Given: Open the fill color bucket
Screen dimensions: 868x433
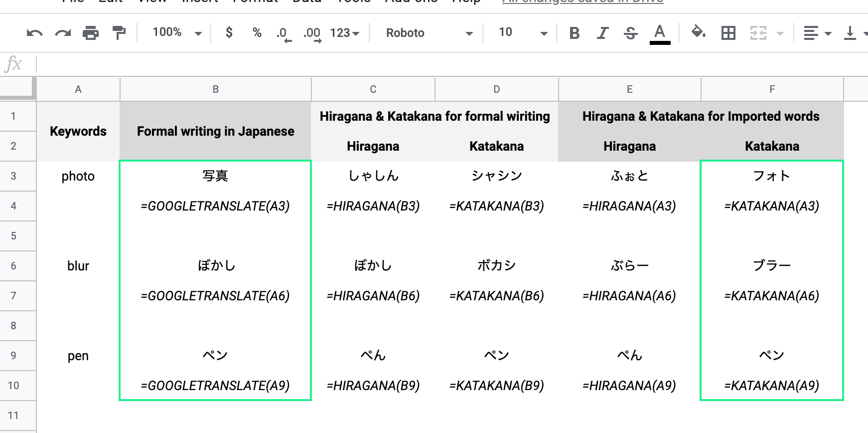Looking at the screenshot, I should [x=699, y=32].
